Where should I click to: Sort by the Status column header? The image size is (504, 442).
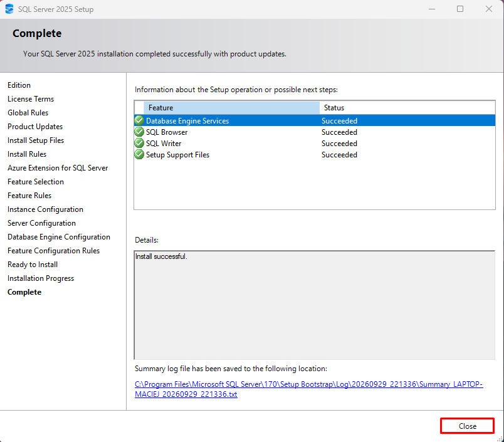(x=407, y=108)
